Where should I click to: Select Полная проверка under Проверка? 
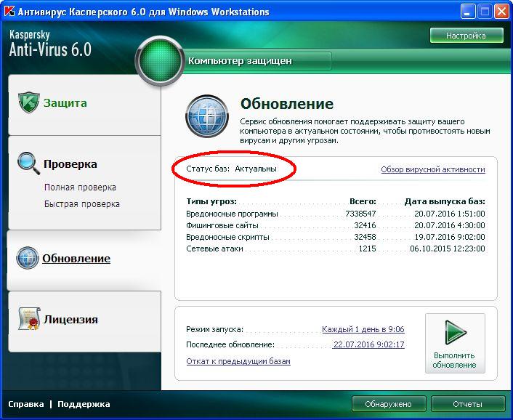click(x=80, y=187)
